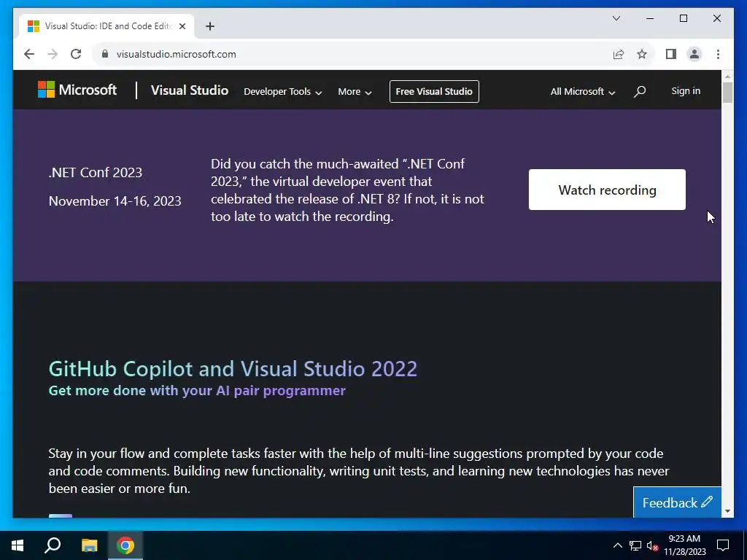Image resolution: width=747 pixels, height=560 pixels.
Task: Select the Visual Studio browser tab
Action: click(107, 26)
